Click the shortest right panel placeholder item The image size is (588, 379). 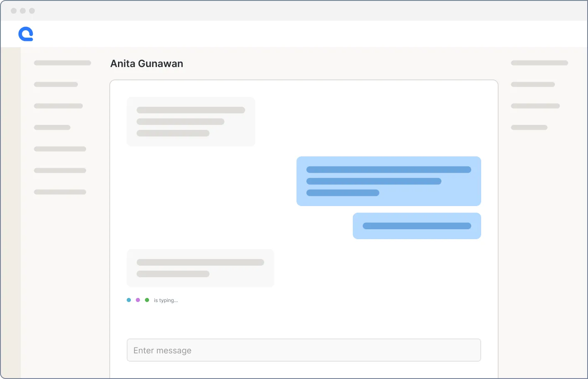[x=529, y=127]
